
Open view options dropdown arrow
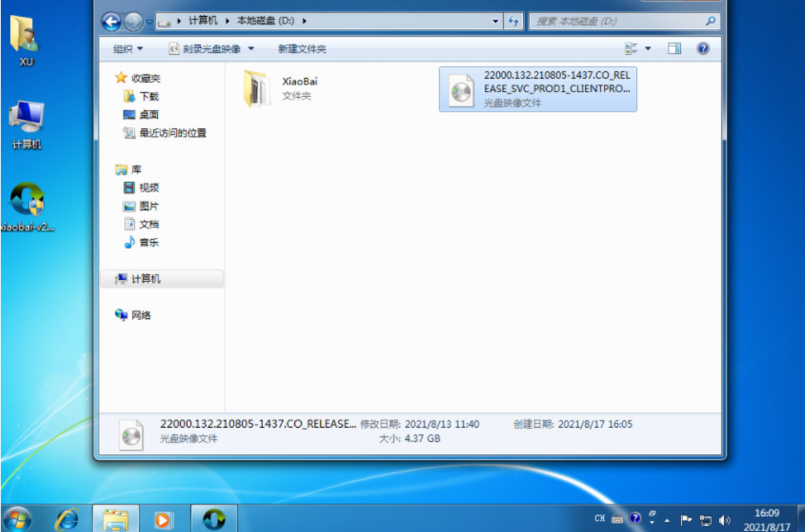(x=648, y=49)
